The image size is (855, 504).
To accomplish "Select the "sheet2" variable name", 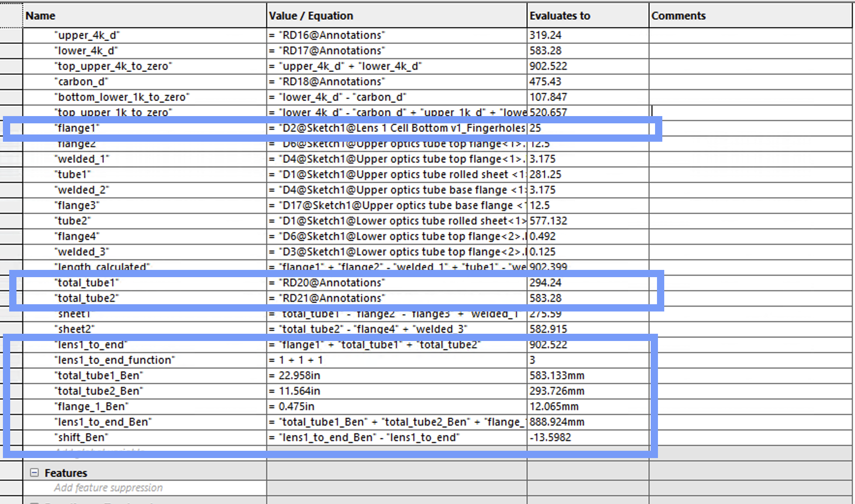I will [75, 329].
